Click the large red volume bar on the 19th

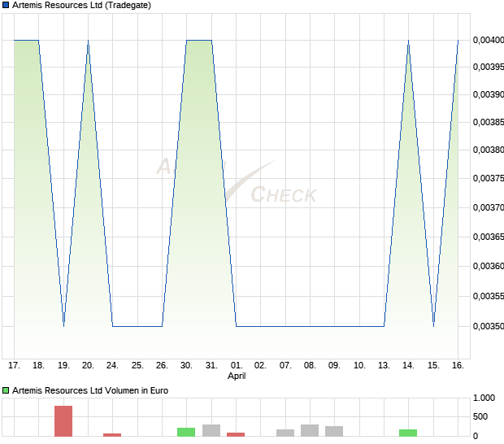click(x=63, y=421)
